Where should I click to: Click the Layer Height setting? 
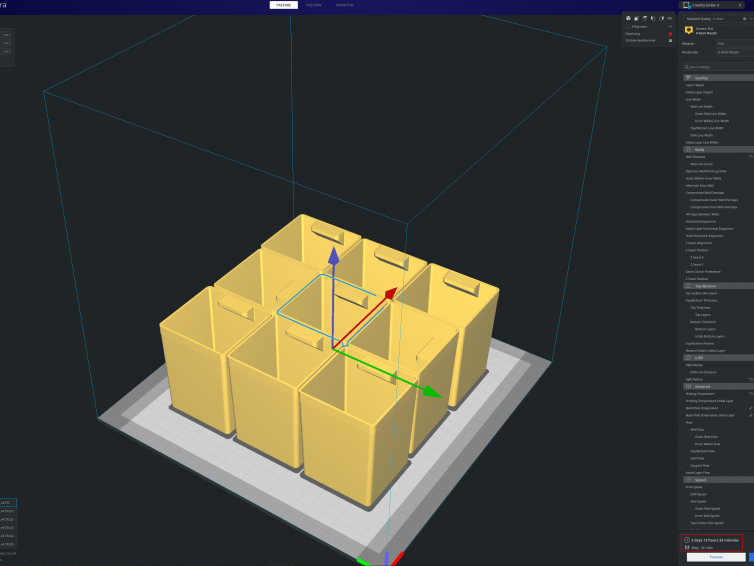click(x=695, y=85)
